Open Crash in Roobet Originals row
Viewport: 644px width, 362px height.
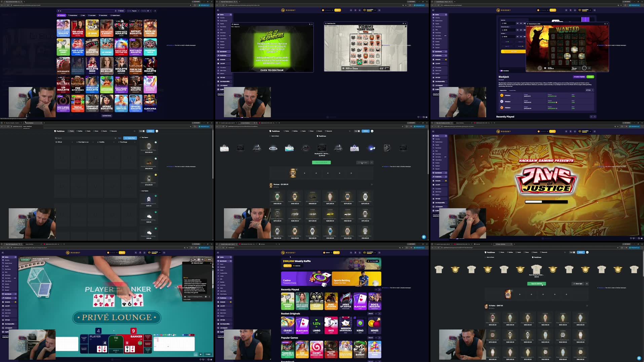(288, 325)
